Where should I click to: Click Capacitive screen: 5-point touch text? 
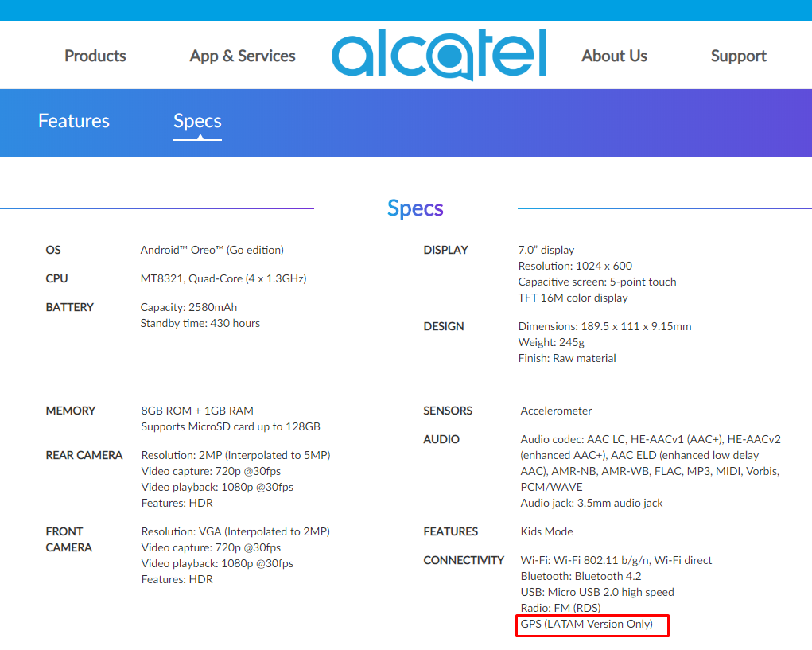597,282
